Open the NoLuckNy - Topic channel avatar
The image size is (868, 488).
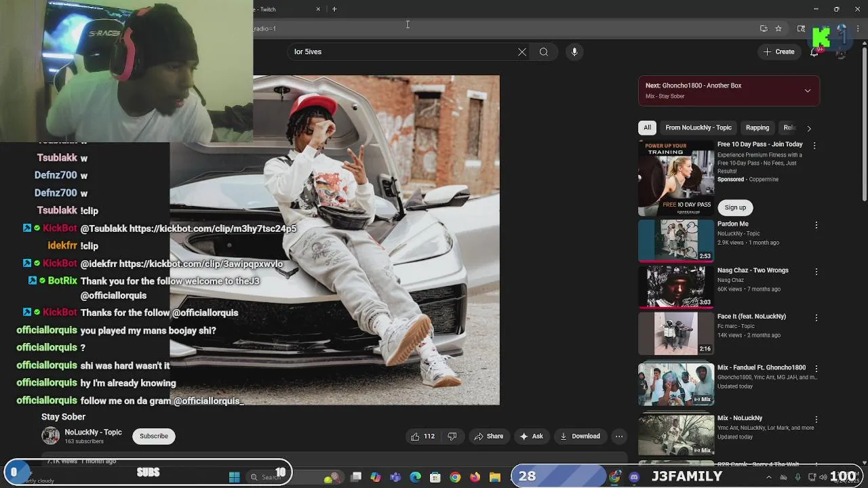coord(50,436)
